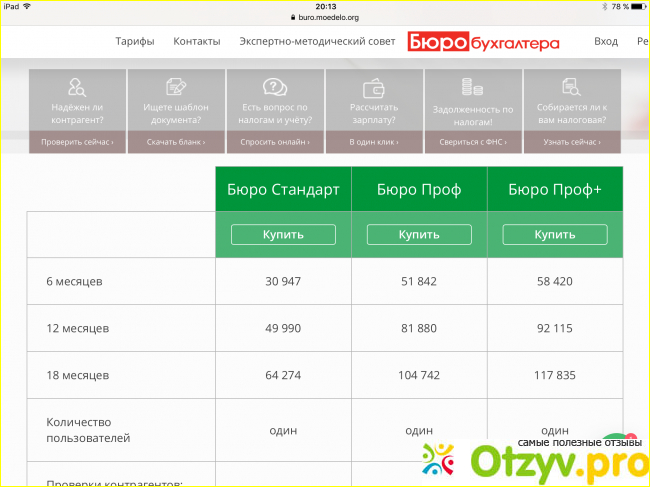This screenshot has height=487, width=650.
Task: Click the Спросить онлайн link
Action: [x=275, y=143]
